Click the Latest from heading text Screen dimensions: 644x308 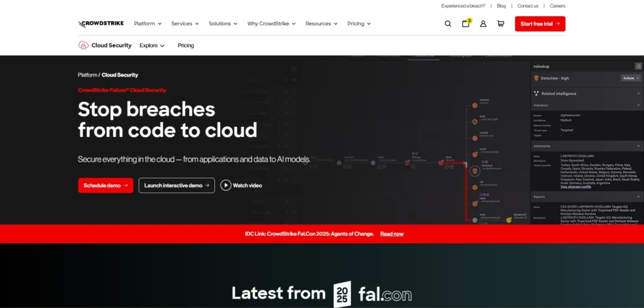[x=279, y=293]
